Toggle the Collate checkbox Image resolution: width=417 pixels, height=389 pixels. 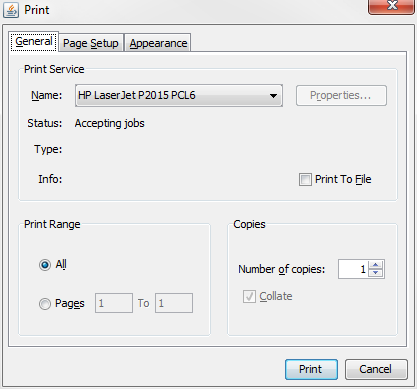coord(249,296)
